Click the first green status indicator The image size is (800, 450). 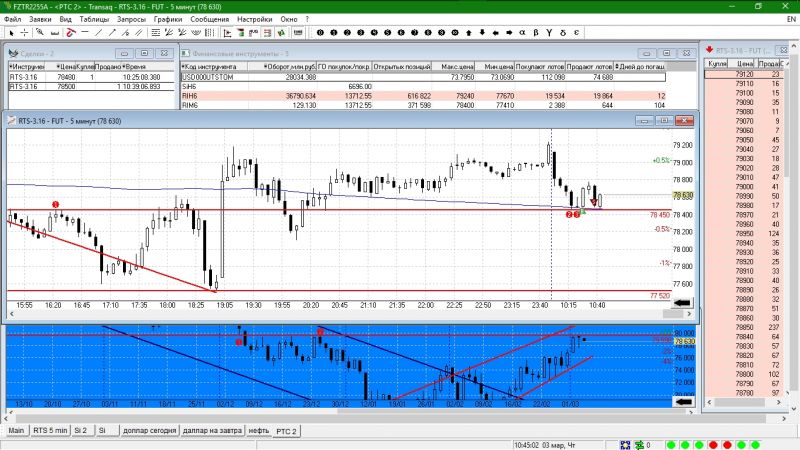click(x=671, y=445)
